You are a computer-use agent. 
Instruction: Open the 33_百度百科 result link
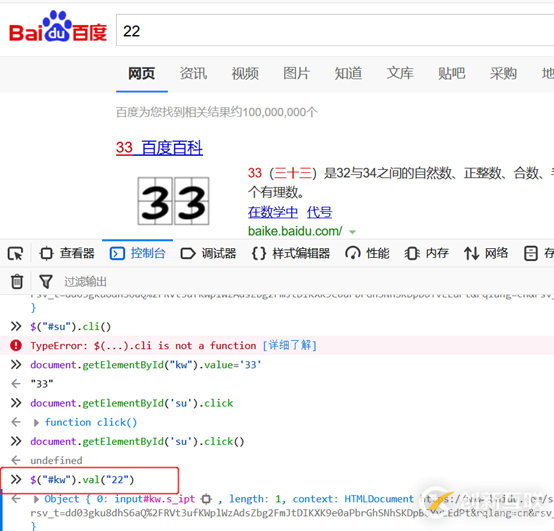coord(159,148)
